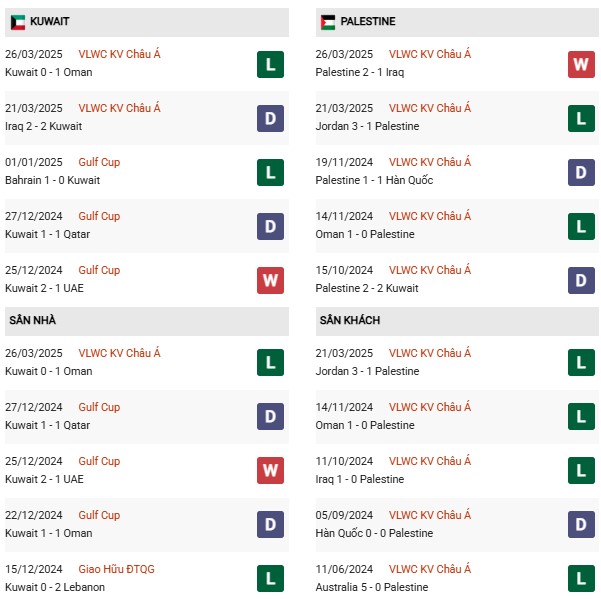Click the L badge for Kuwait 0-1 Oman in top Kuwait list
Screen dimensions: 601x599
[x=270, y=64]
